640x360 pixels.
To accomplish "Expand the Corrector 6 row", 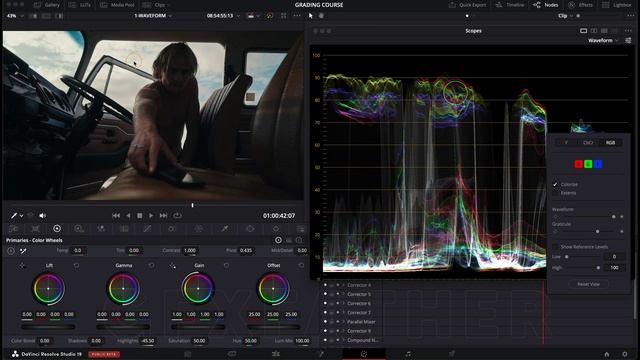I will click(344, 303).
